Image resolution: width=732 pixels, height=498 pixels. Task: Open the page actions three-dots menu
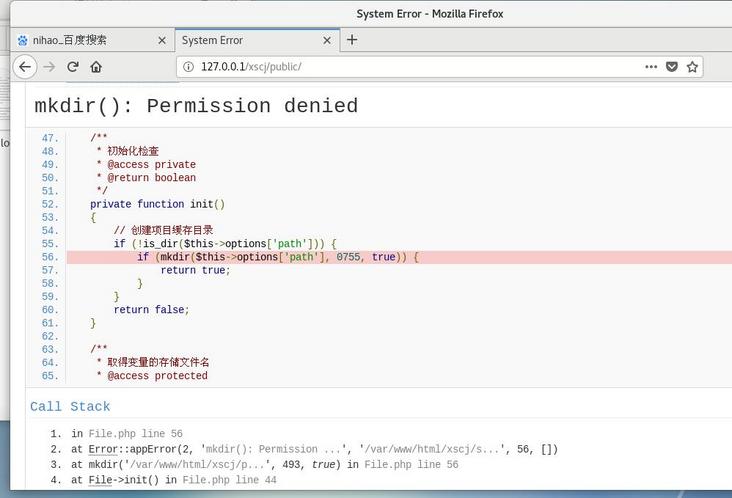(x=651, y=67)
